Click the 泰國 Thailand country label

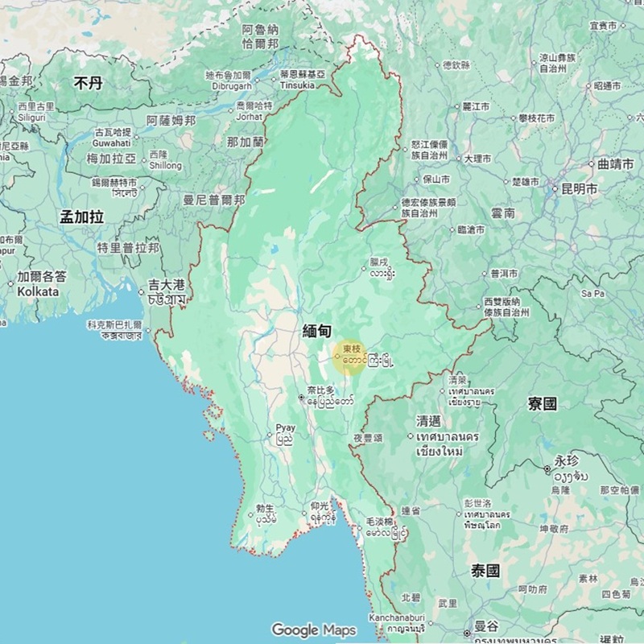pos(485,571)
